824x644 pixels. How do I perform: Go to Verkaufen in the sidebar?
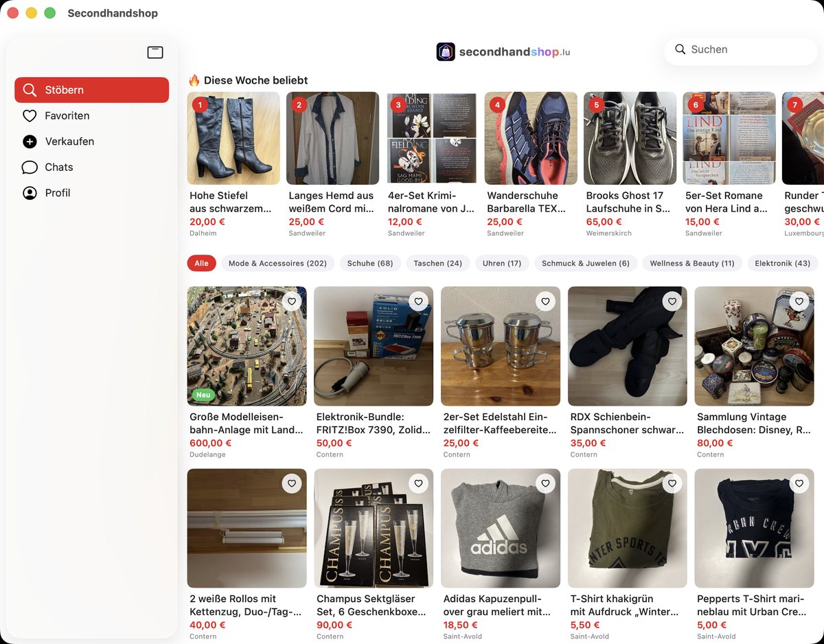click(91, 141)
